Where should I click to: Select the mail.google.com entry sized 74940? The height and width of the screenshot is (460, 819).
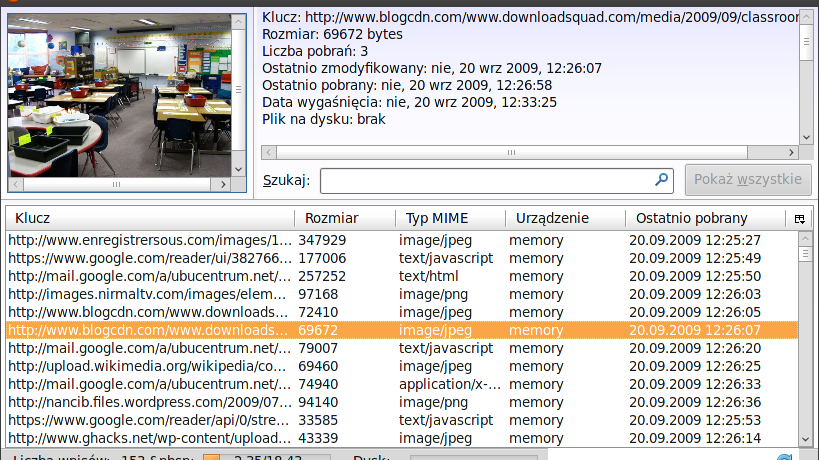402,384
